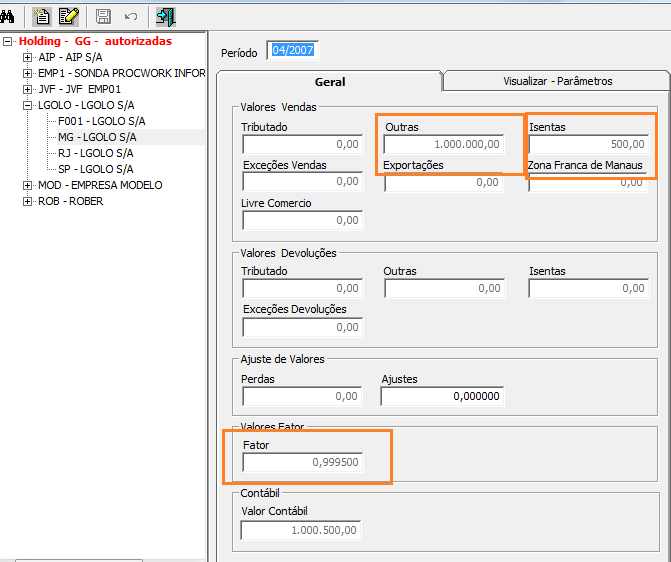Screen dimensions: 671x562
Task: Open the Geral tab
Action: click(x=330, y=82)
